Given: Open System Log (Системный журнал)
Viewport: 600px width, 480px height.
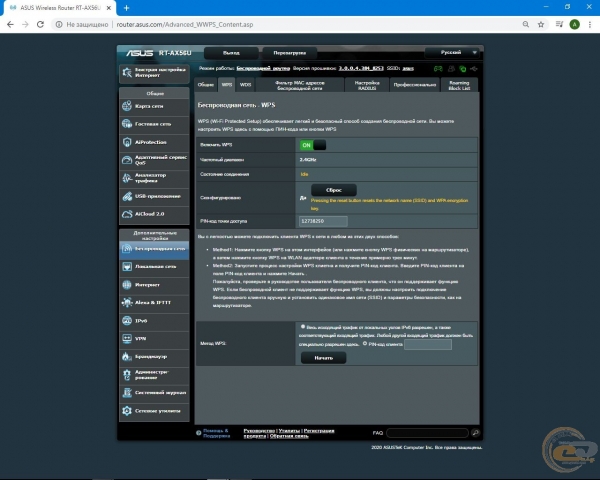Looking at the screenshot, I should tap(154, 393).
